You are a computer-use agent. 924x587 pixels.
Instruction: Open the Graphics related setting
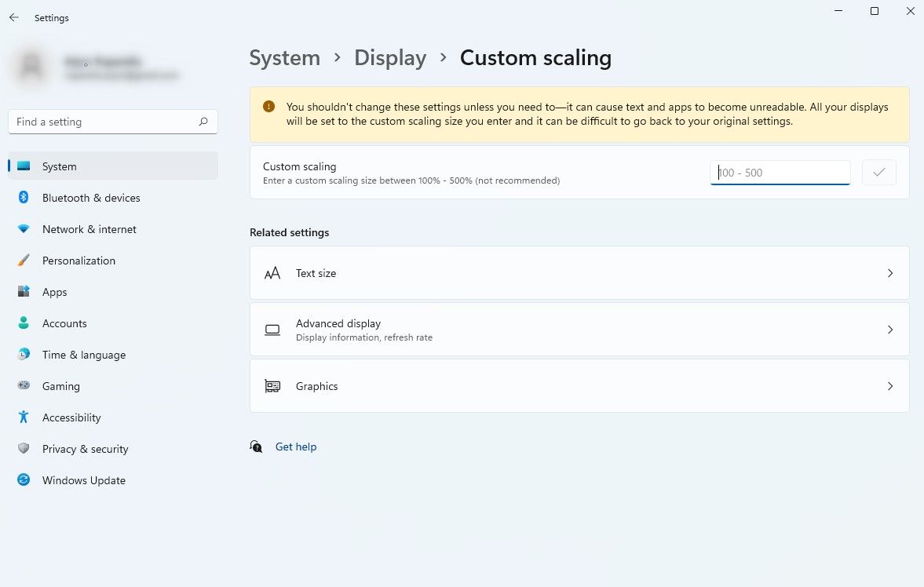(x=579, y=386)
